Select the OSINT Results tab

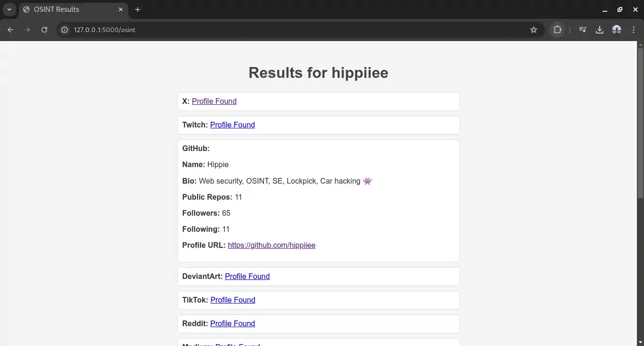coord(73,9)
